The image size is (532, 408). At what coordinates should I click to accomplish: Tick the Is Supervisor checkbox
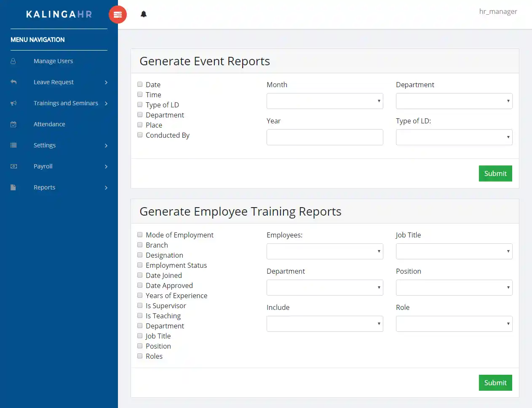140,305
